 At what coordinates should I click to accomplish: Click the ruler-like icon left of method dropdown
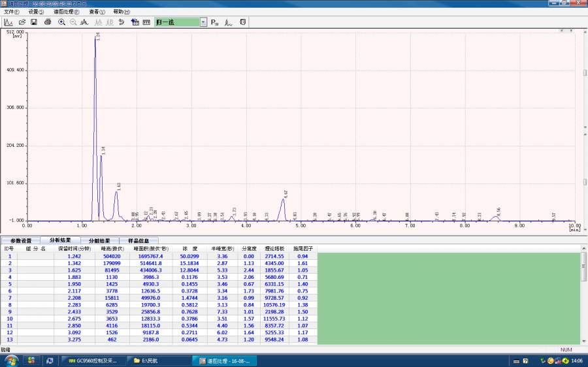point(146,22)
